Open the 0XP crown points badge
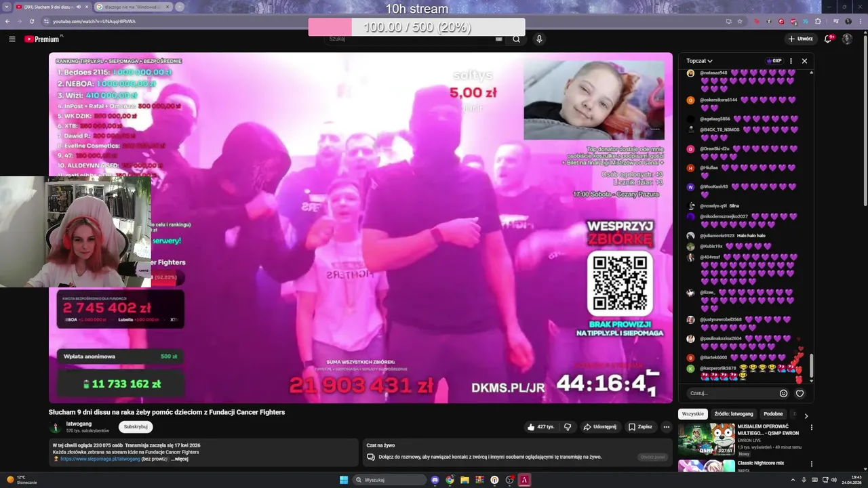 coord(774,60)
